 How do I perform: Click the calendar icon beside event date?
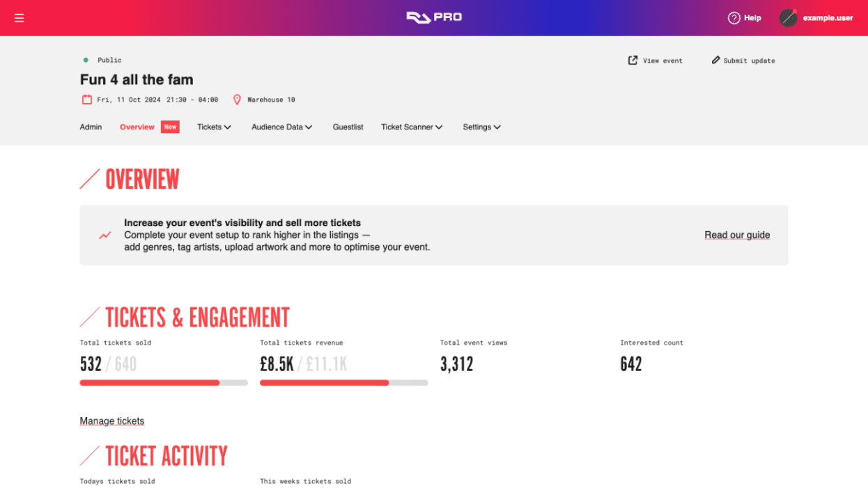pyautogui.click(x=86, y=100)
